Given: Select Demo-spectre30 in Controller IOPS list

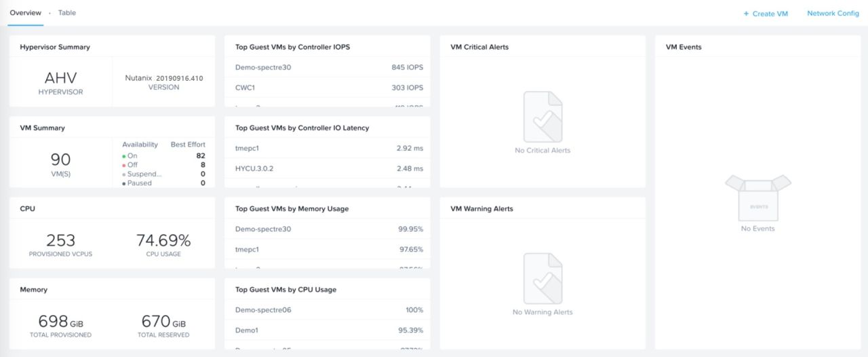Looking at the screenshot, I should tap(263, 67).
